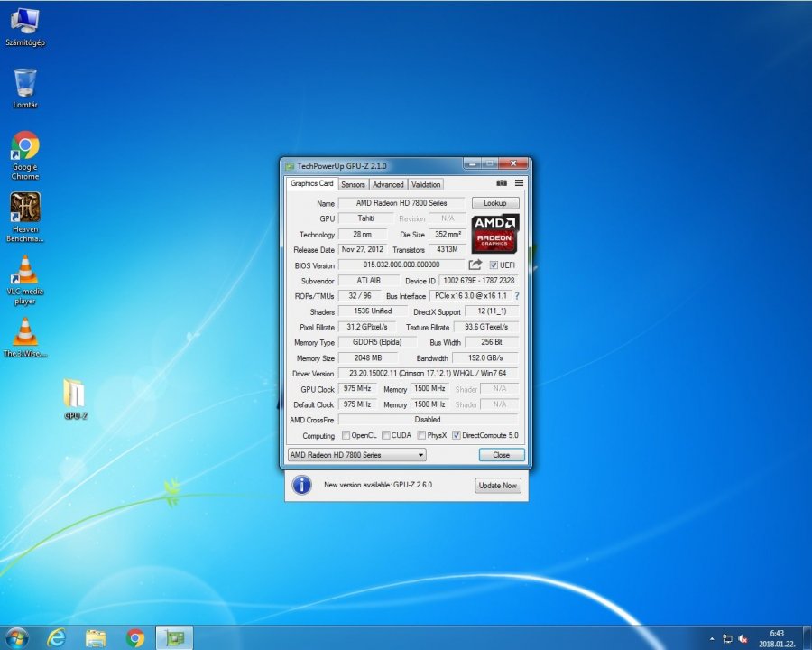
Task: Click the GPU-Z screenshot camera icon
Action: [502, 183]
